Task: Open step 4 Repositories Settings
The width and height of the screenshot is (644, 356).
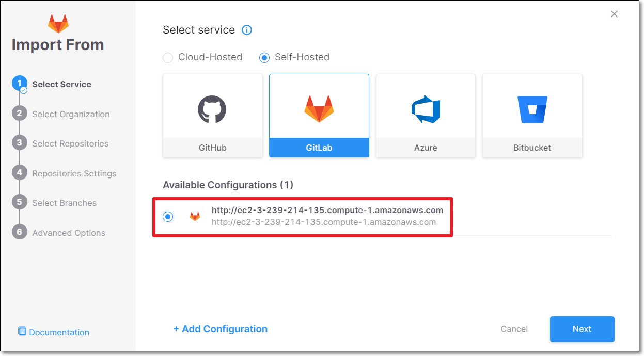Action: [x=74, y=173]
